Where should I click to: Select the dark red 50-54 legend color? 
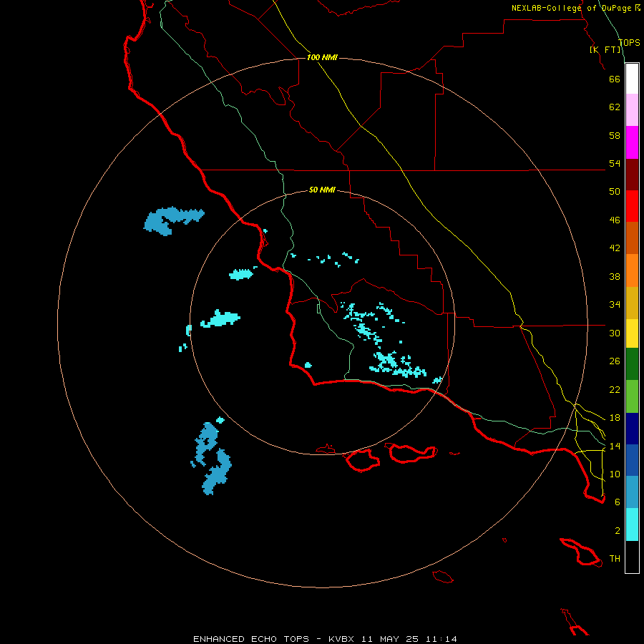(632, 174)
